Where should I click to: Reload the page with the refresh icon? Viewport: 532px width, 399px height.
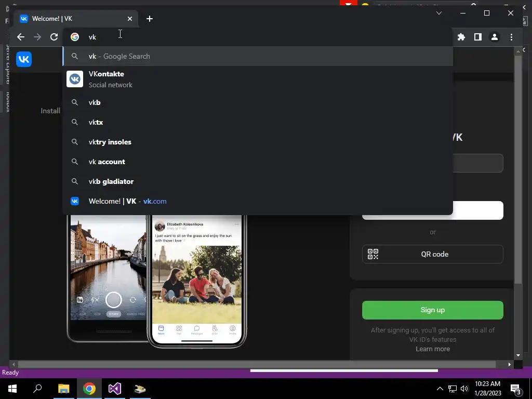pyautogui.click(x=54, y=37)
